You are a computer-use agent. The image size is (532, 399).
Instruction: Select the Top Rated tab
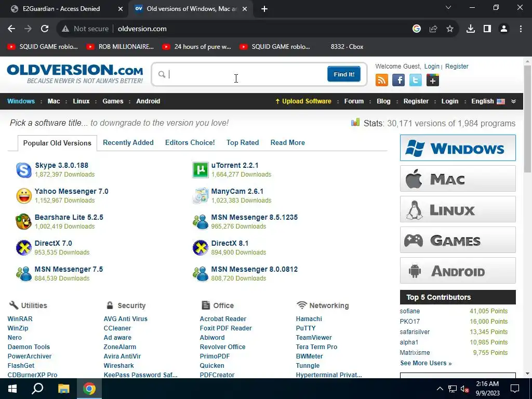(243, 142)
